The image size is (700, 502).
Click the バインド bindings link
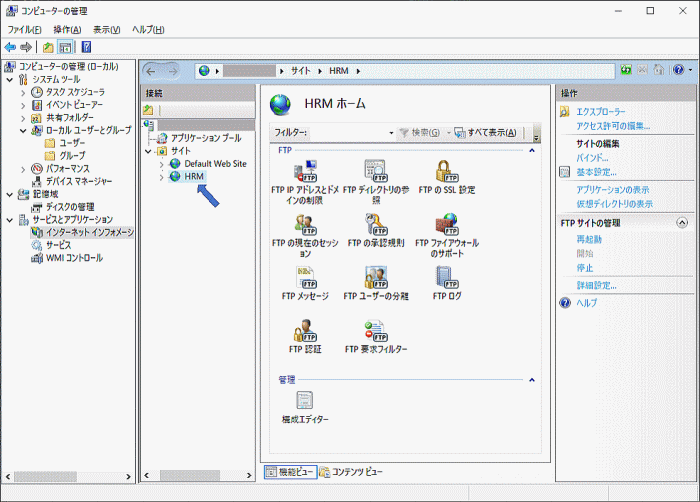592,158
